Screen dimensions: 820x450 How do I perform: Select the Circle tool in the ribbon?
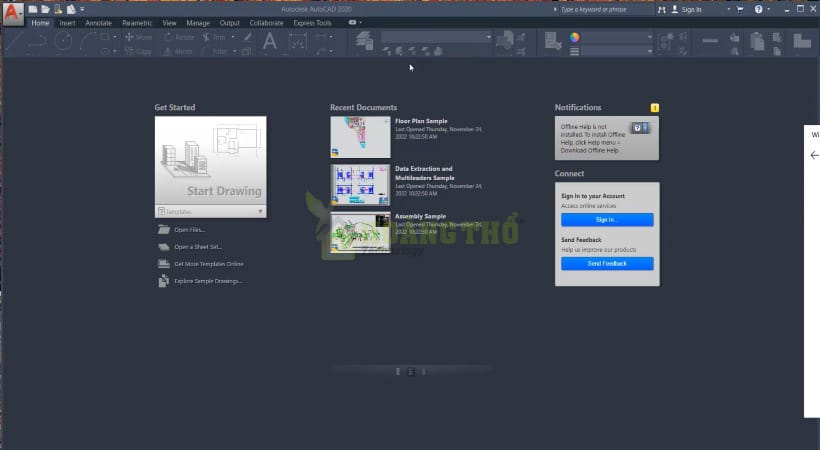pyautogui.click(x=63, y=40)
